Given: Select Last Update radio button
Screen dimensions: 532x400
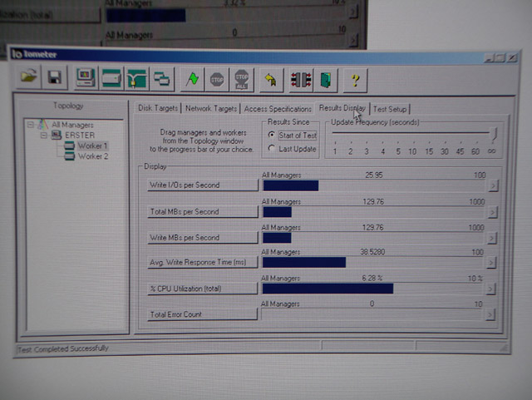Looking at the screenshot, I should (272, 148).
